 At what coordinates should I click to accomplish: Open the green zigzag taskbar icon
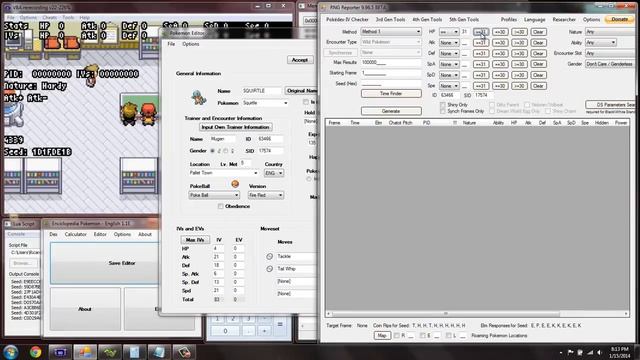tap(109, 352)
